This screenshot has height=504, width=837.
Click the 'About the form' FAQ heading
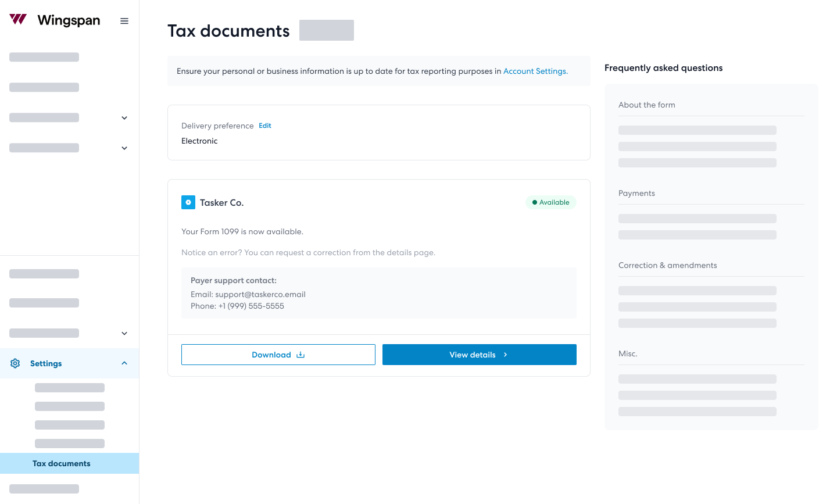(647, 105)
